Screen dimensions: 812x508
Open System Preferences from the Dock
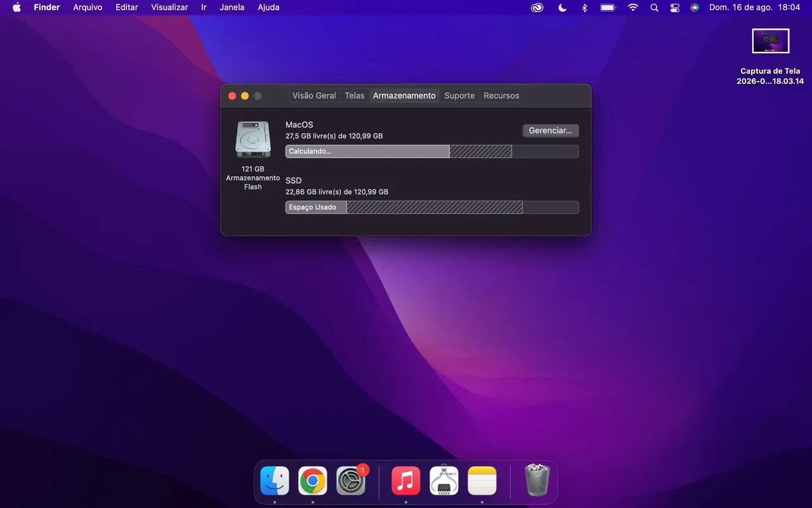(351, 481)
